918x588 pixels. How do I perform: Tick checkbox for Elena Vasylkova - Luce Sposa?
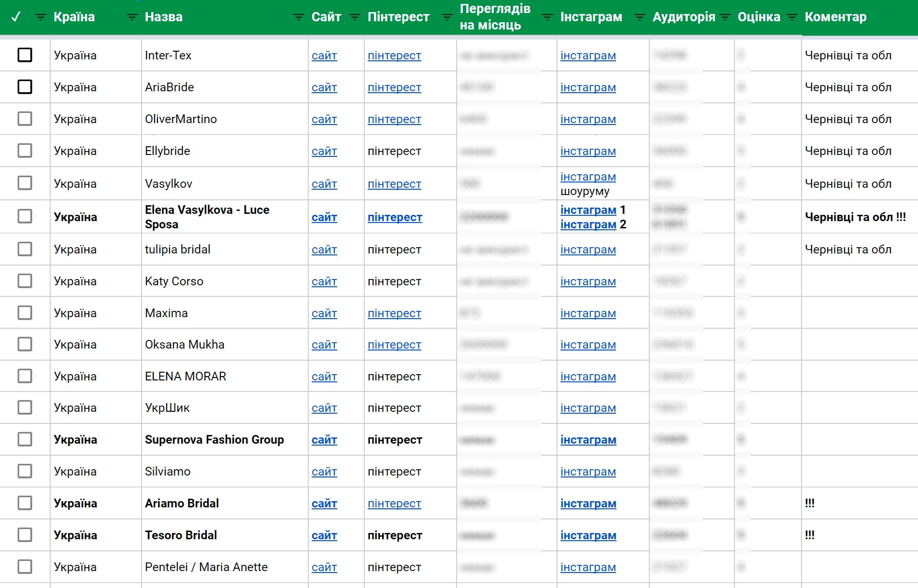point(25,216)
